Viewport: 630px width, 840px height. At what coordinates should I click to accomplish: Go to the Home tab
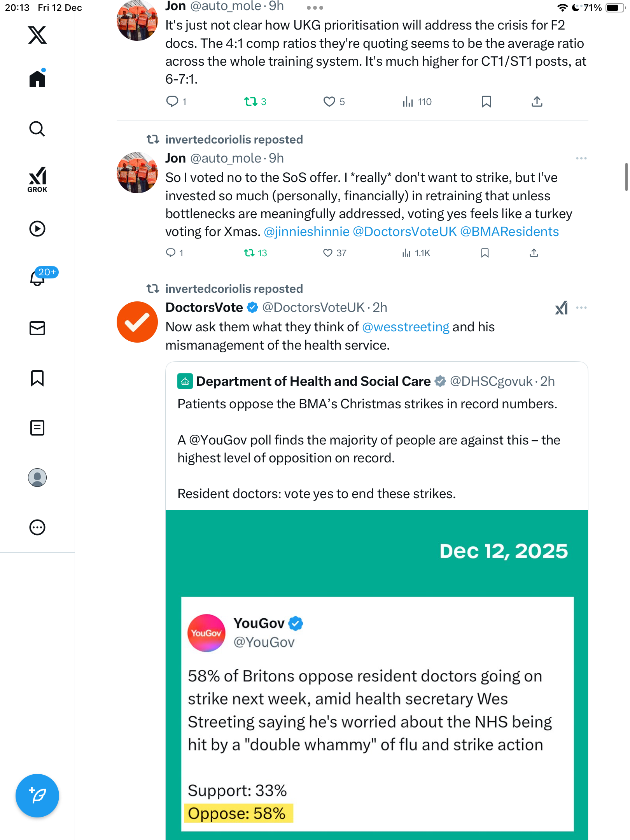click(37, 79)
